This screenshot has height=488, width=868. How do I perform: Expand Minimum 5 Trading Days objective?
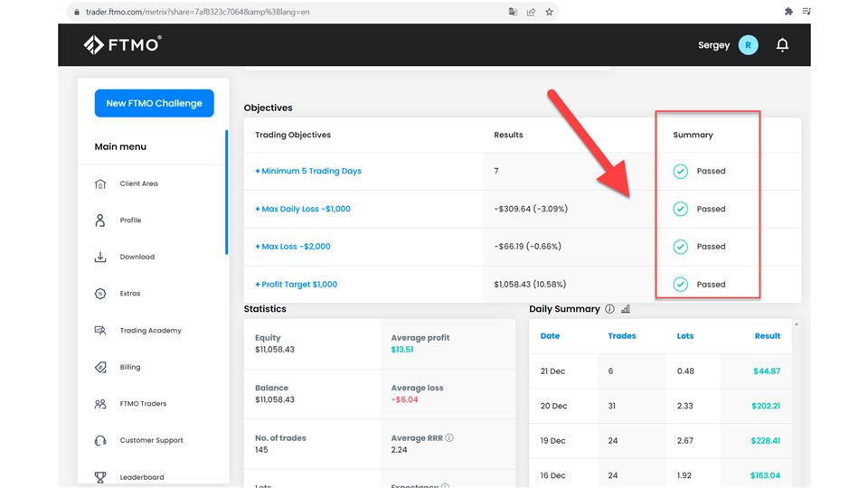[x=308, y=171]
